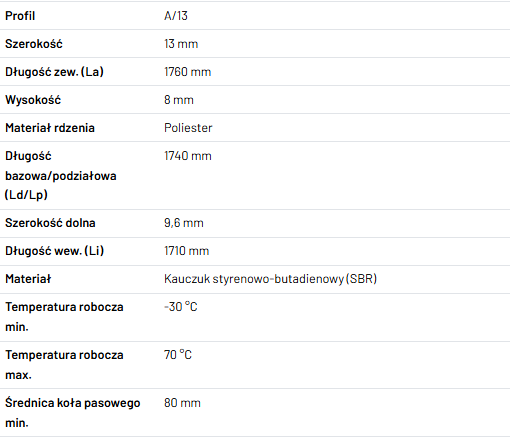Select the 1710 mm value
The image size is (510, 437).
click(186, 251)
